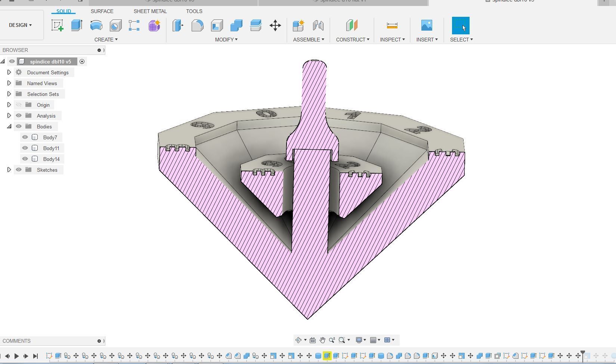Click the Joint tool icon
Image resolution: width=616 pixels, height=364 pixels.
tap(318, 25)
